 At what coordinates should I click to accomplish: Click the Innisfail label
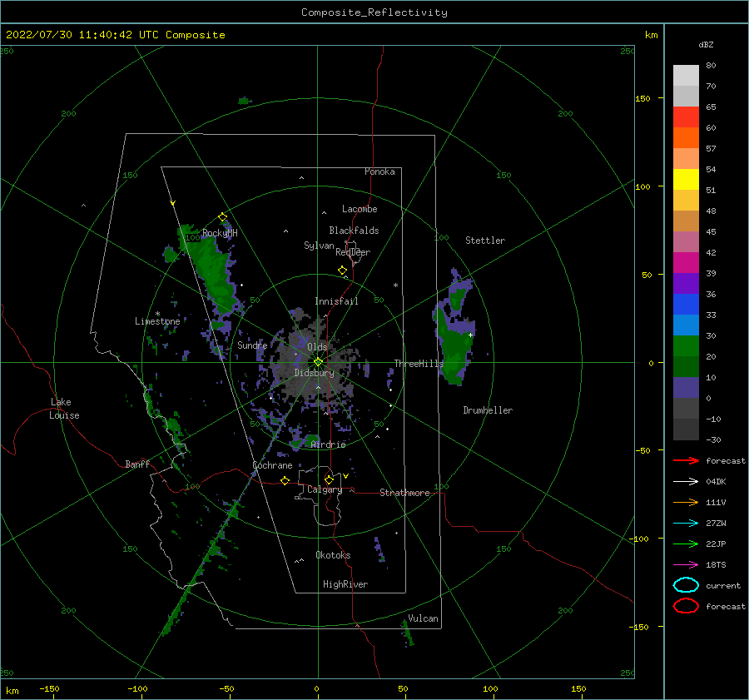(x=336, y=301)
